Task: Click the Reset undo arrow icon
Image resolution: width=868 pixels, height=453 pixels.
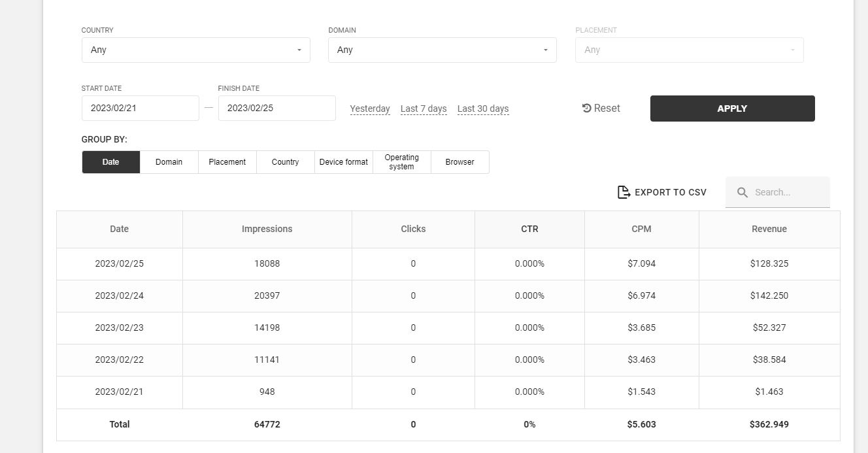Action: coord(586,109)
